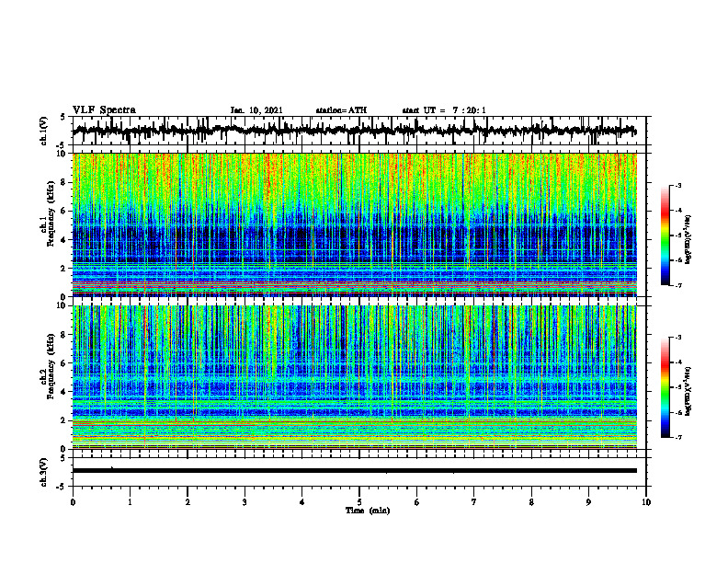Click time axis tick label "3"
This screenshot has height=563, width=728.
point(245,502)
